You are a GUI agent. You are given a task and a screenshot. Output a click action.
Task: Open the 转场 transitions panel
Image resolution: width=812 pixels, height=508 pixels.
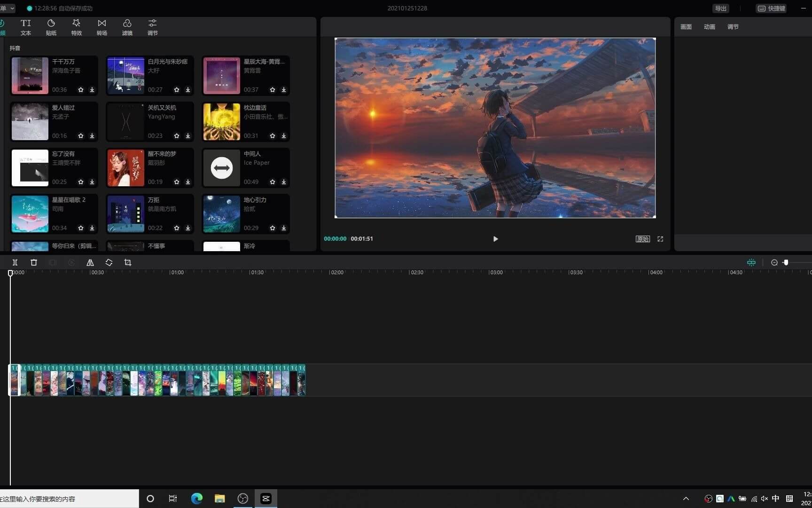(101, 27)
